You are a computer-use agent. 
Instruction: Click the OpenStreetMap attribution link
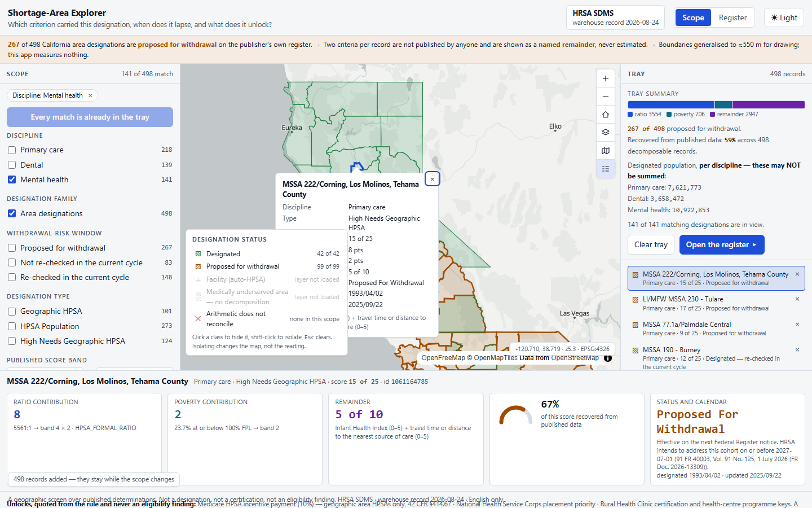coord(575,358)
